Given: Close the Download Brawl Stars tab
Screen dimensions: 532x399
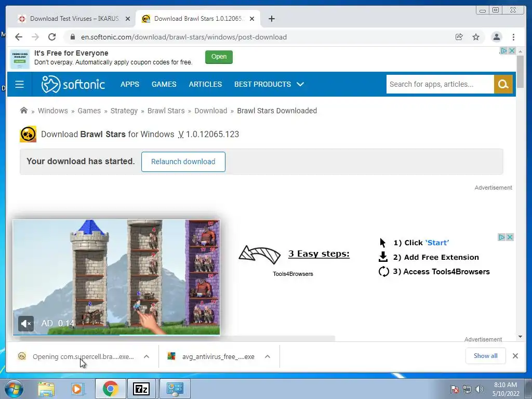Looking at the screenshot, I should pyautogui.click(x=252, y=19).
